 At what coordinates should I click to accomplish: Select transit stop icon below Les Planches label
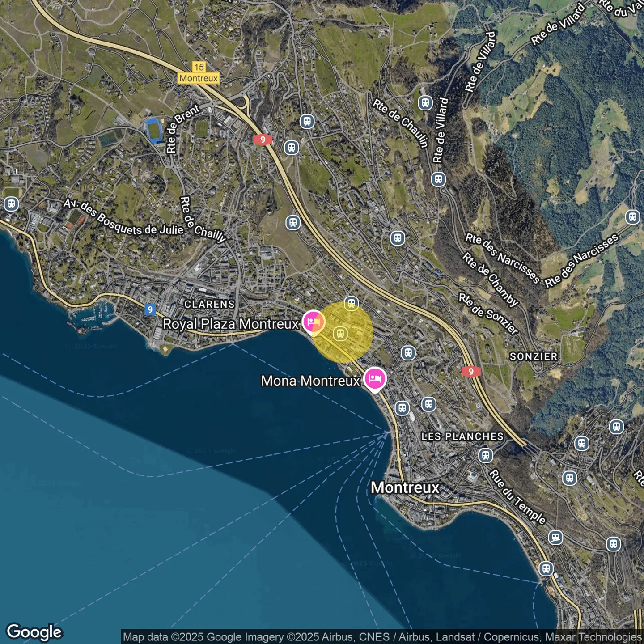[x=486, y=456]
